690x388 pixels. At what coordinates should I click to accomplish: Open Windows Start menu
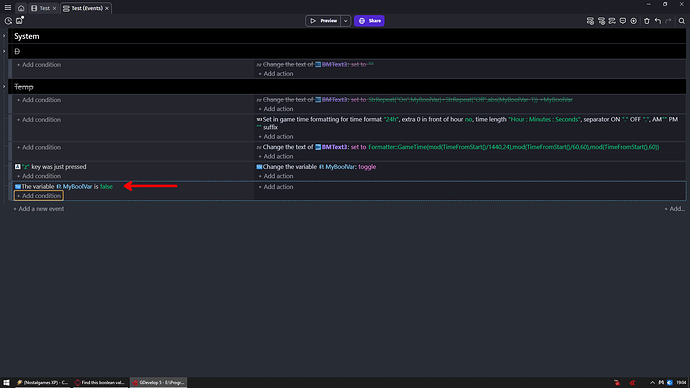[x=6, y=383]
